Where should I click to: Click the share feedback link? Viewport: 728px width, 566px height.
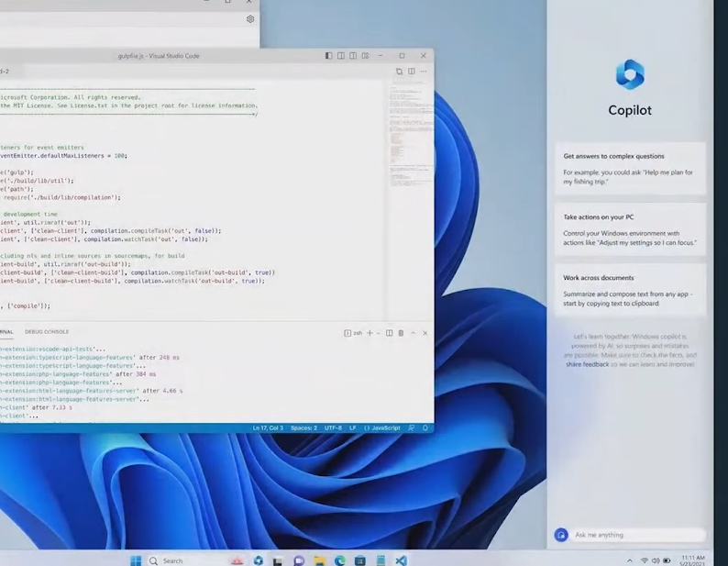(588, 364)
